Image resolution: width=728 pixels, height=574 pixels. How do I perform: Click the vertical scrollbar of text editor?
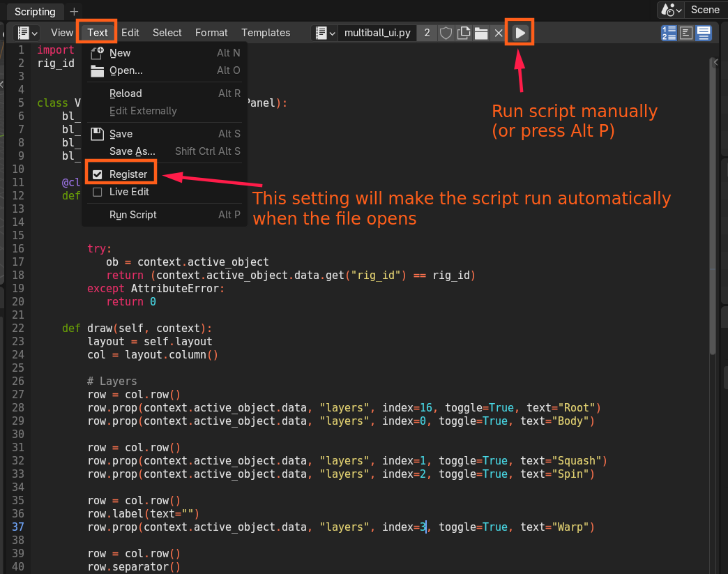tap(713, 206)
